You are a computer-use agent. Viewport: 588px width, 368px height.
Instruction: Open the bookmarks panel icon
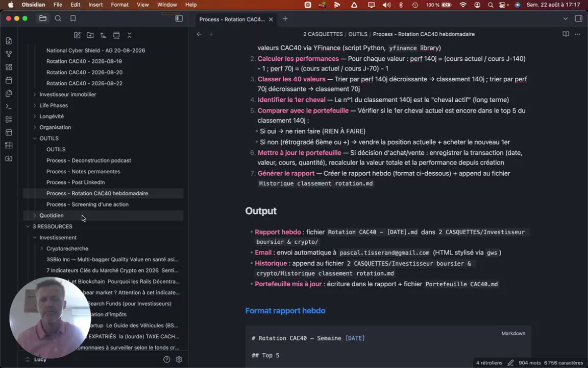point(73,18)
